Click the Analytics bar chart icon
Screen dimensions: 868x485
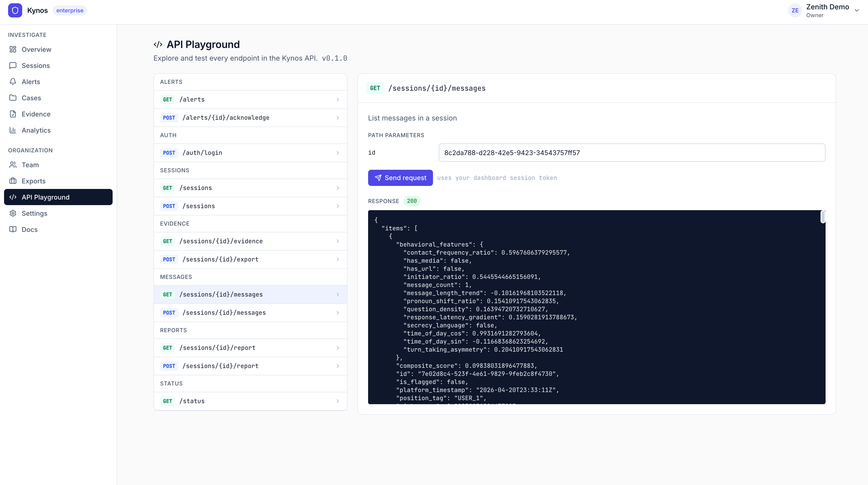point(13,130)
